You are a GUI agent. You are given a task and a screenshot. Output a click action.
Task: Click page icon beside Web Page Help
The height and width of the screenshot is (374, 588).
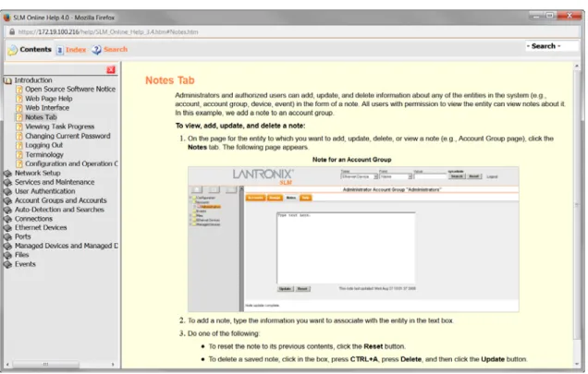coord(19,99)
